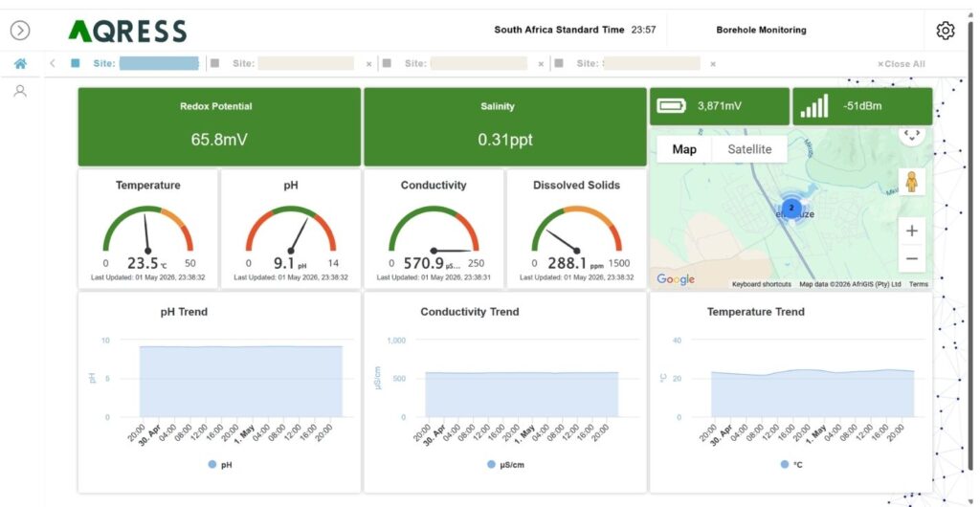Zoom out on the map with the minus button

click(x=912, y=258)
